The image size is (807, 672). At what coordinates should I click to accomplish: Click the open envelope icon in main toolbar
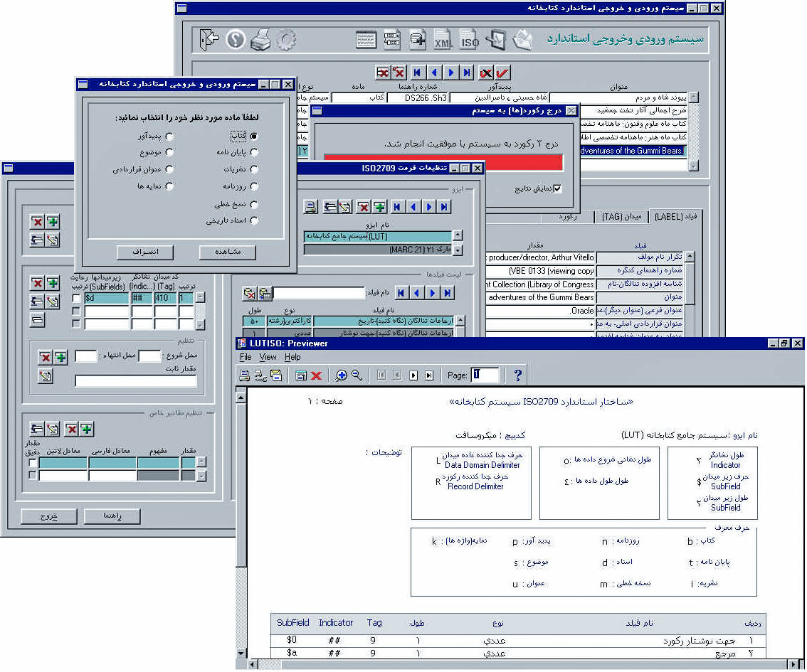(x=522, y=40)
